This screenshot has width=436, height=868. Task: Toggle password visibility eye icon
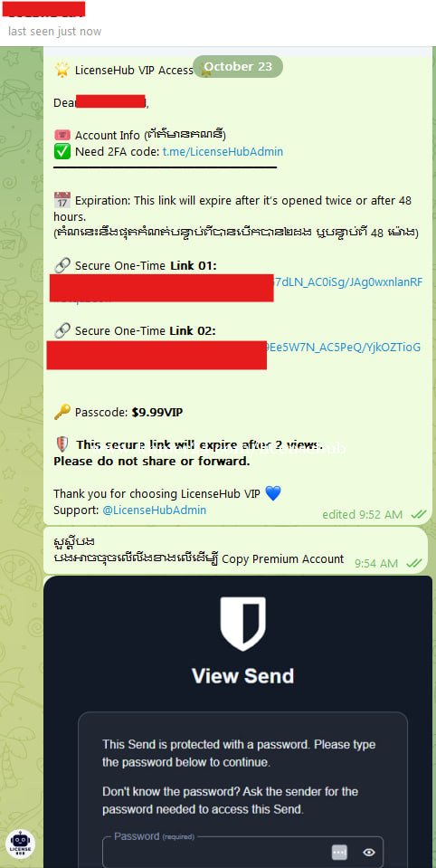[368, 852]
